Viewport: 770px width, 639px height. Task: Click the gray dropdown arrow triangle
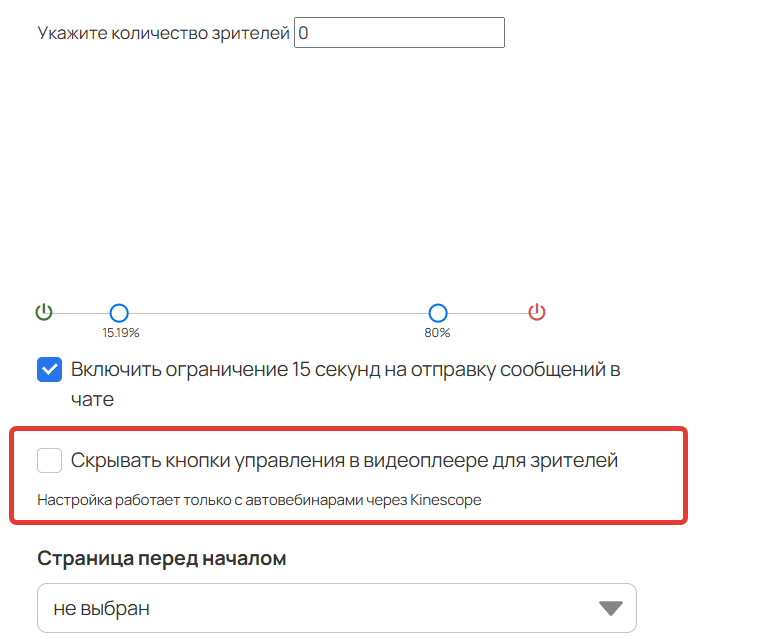(x=611, y=609)
